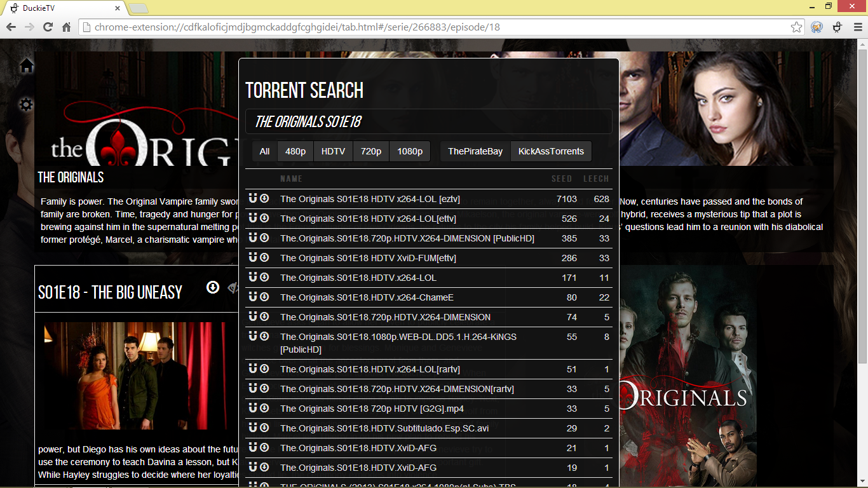The image size is (868, 488).
Task: Open the HDTV.Subtitulado.Esp.SC.avi result
Action: click(384, 428)
